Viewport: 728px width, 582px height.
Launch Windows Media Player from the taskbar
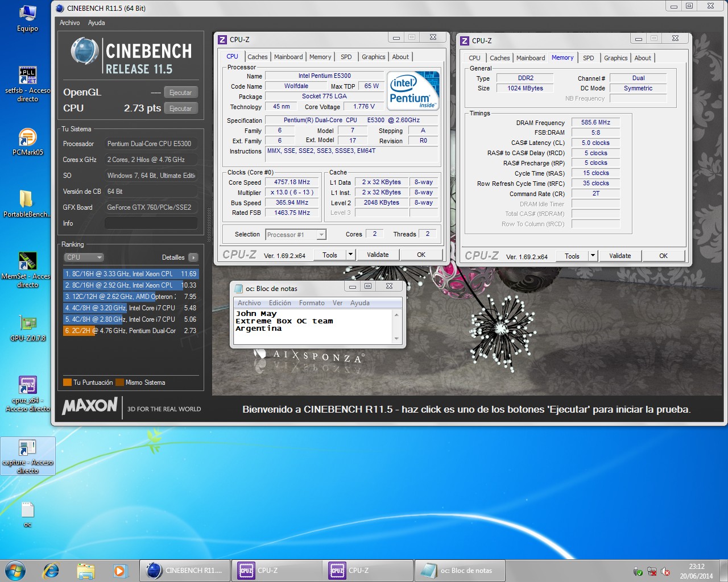120,570
